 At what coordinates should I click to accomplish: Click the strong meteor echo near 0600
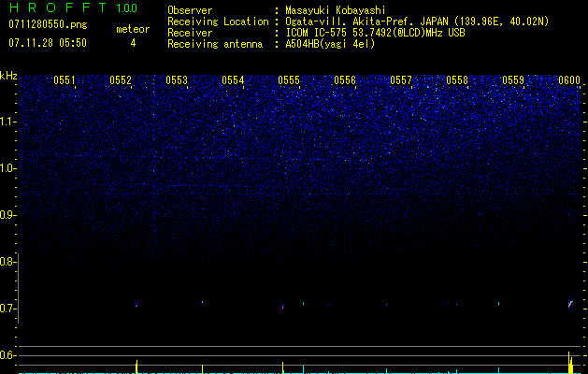[x=570, y=303]
